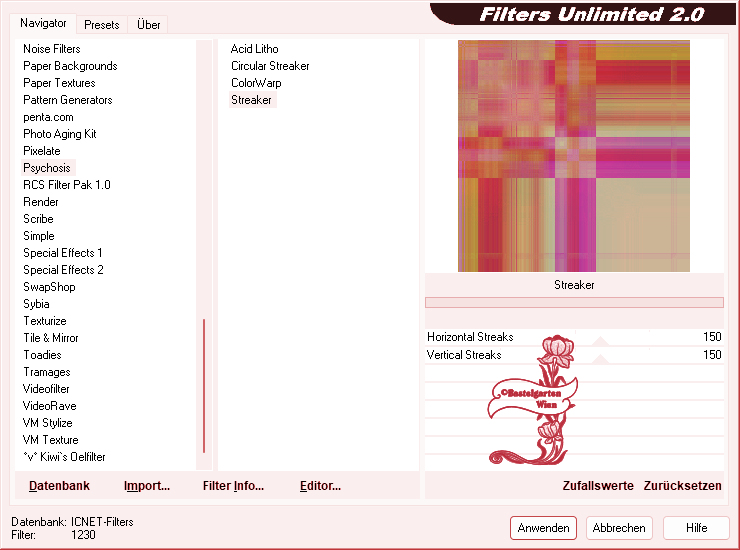Select Noise Filters category
The width and height of the screenshot is (740, 550).
(52, 49)
